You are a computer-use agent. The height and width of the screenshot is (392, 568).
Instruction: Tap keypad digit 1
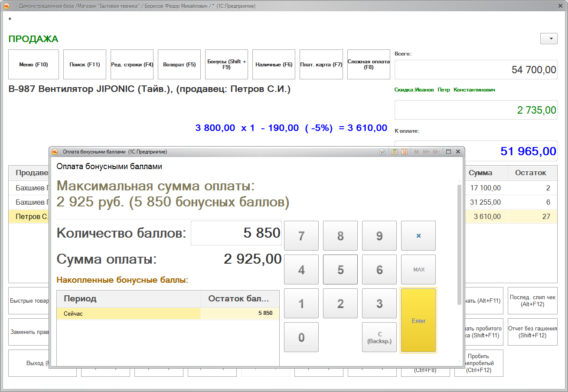coord(301,304)
